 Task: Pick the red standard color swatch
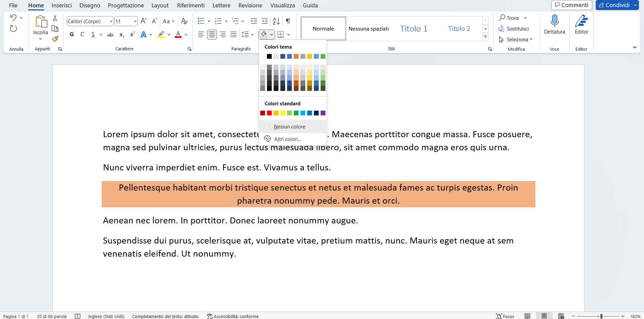(x=269, y=113)
